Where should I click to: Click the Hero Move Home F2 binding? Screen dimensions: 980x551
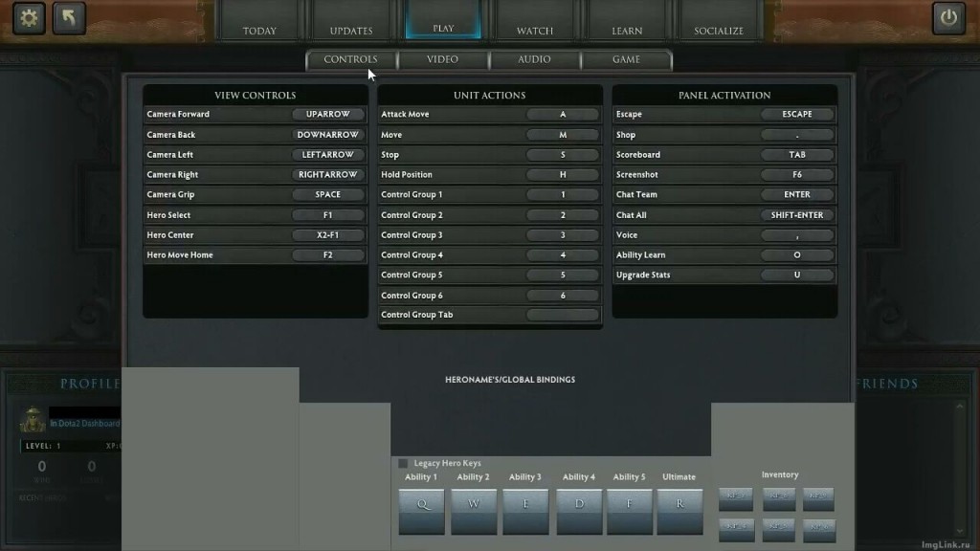(x=328, y=255)
